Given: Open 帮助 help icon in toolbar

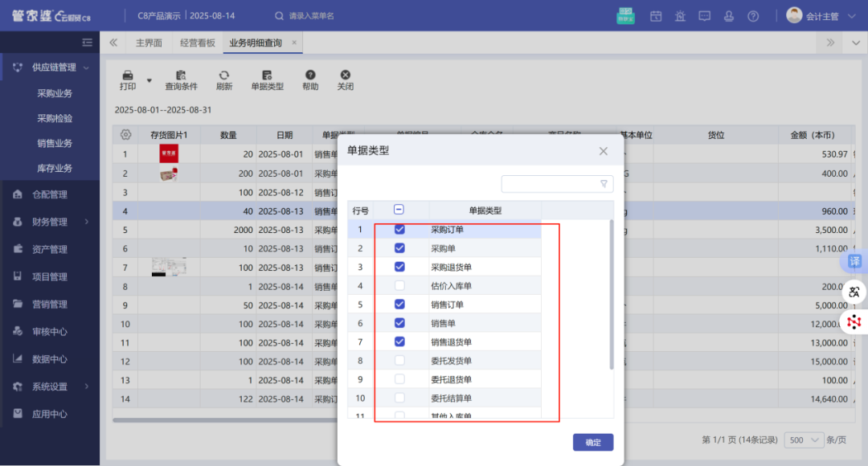Looking at the screenshot, I should 310,75.
